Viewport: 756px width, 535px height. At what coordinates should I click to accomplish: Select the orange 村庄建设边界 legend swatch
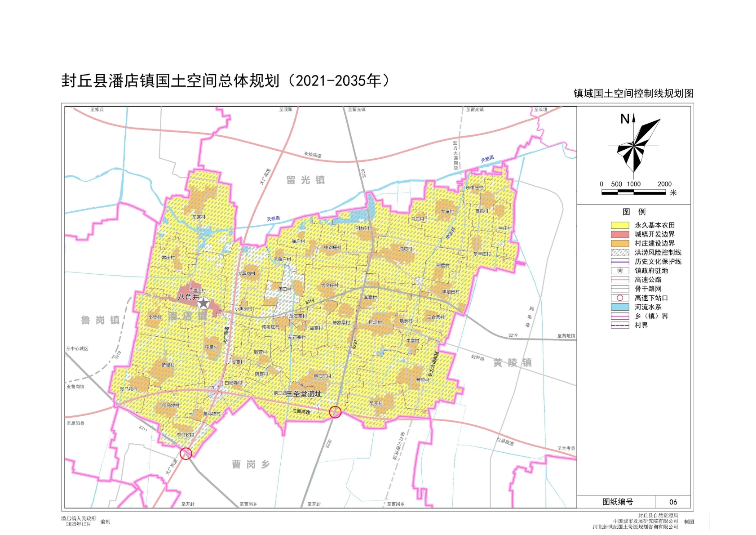(x=619, y=243)
